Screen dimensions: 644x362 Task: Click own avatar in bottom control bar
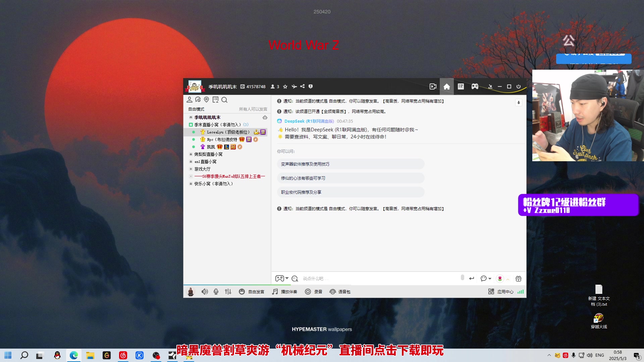pos(191,292)
